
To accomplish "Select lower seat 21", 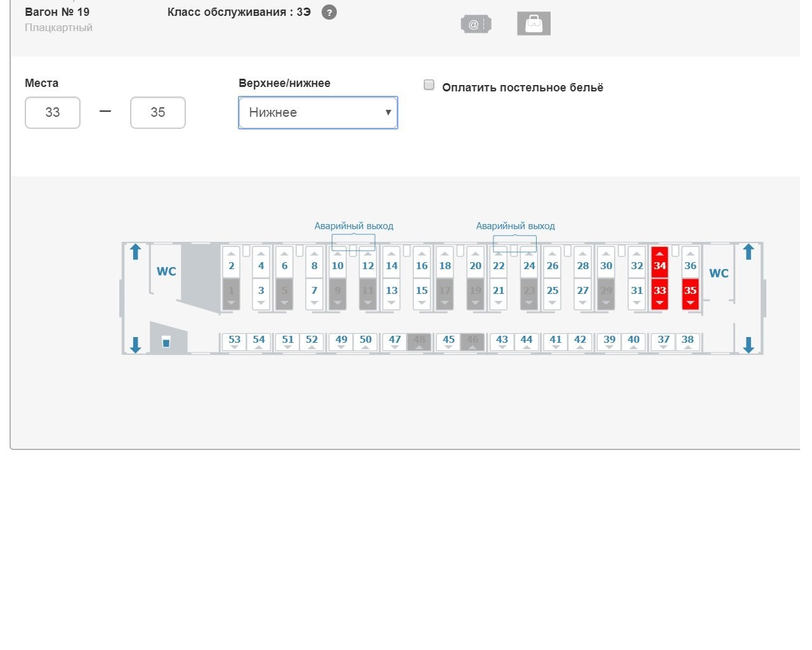I will coord(499,293).
